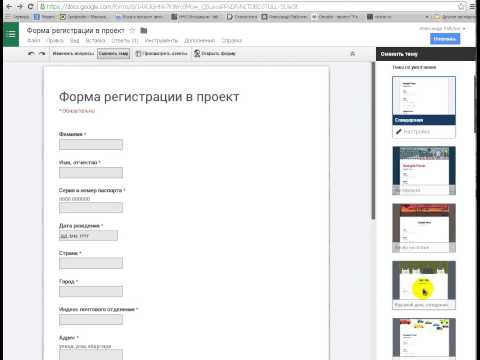The image size is (480, 360).
Task: Click the form heading 'Форма регистрации в проект'
Action: (149, 97)
